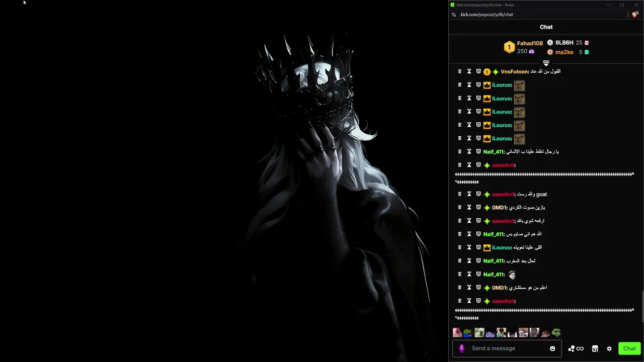Delete iLaurus's 'القى علينا' message

(x=459, y=247)
